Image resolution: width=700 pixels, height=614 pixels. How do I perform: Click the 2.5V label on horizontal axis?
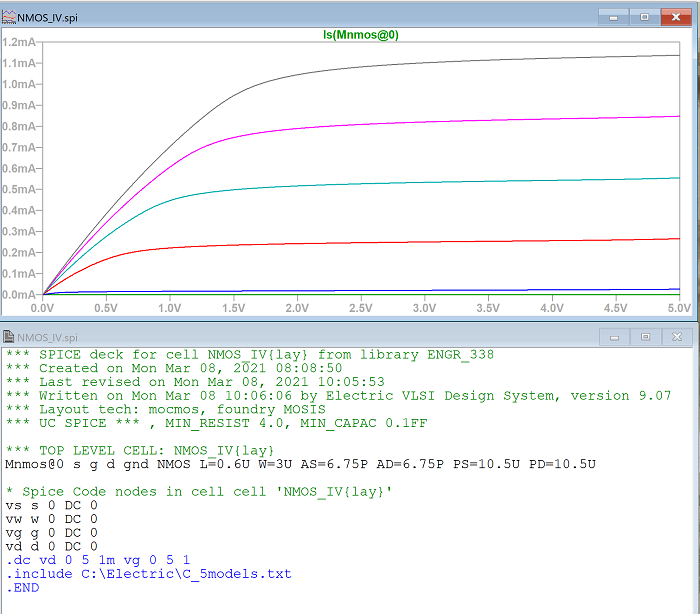[x=361, y=309]
